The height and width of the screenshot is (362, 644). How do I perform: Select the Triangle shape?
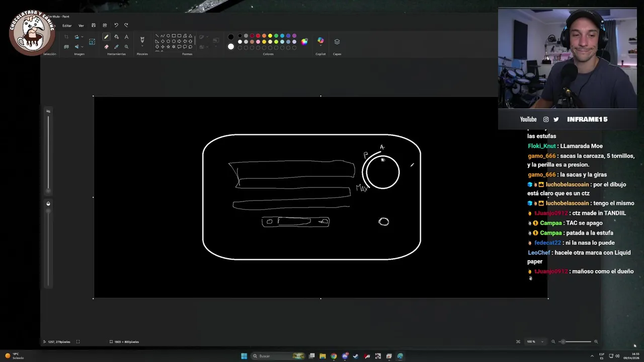point(190,36)
